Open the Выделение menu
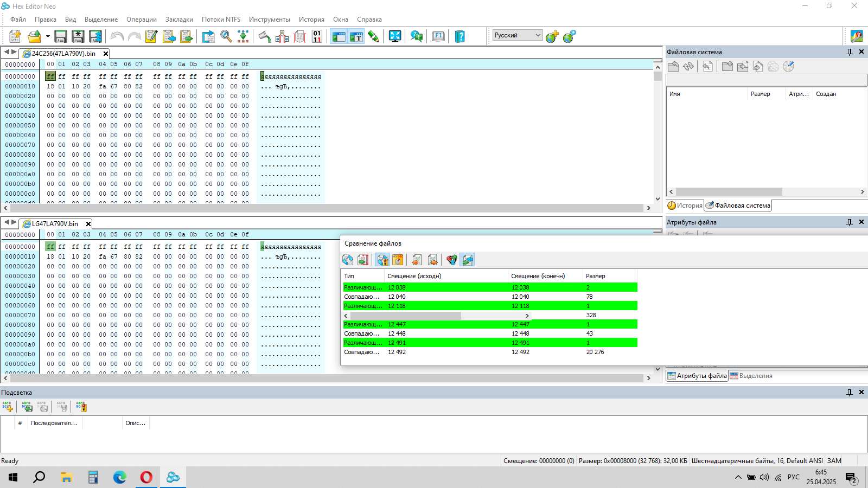Image resolution: width=868 pixels, height=488 pixels. (101, 20)
